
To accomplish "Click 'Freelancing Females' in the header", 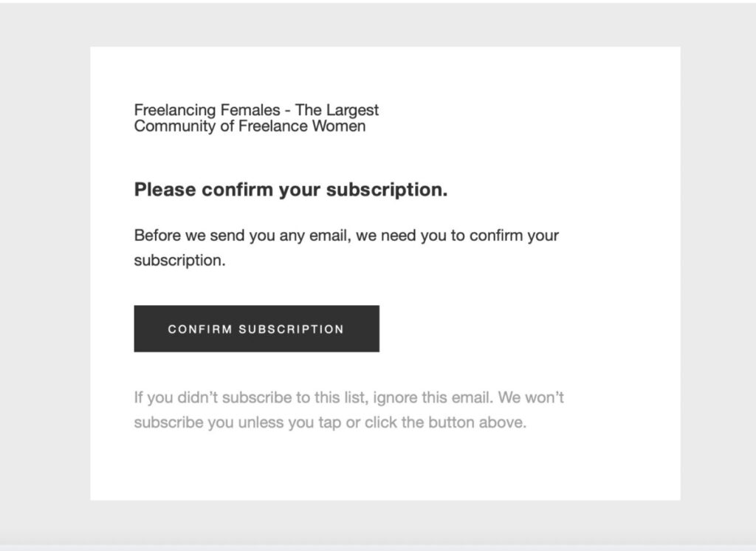I will click(207, 110).
